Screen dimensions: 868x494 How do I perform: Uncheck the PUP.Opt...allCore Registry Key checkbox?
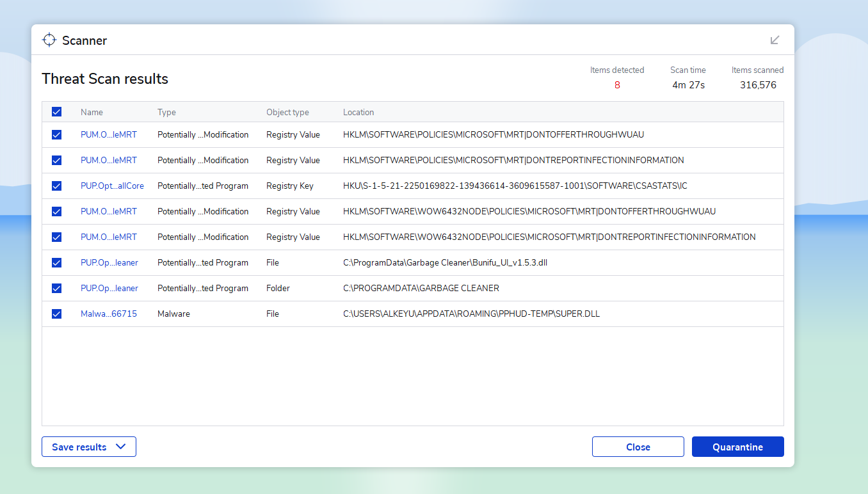56,186
